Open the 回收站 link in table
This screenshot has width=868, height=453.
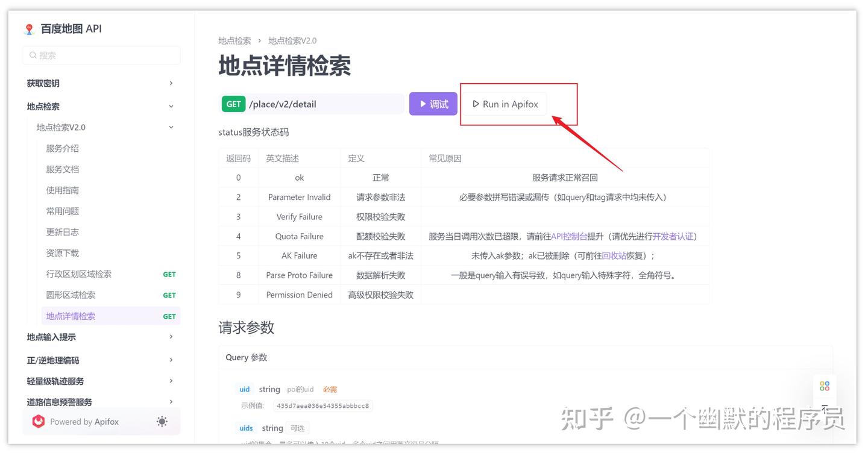click(x=614, y=255)
